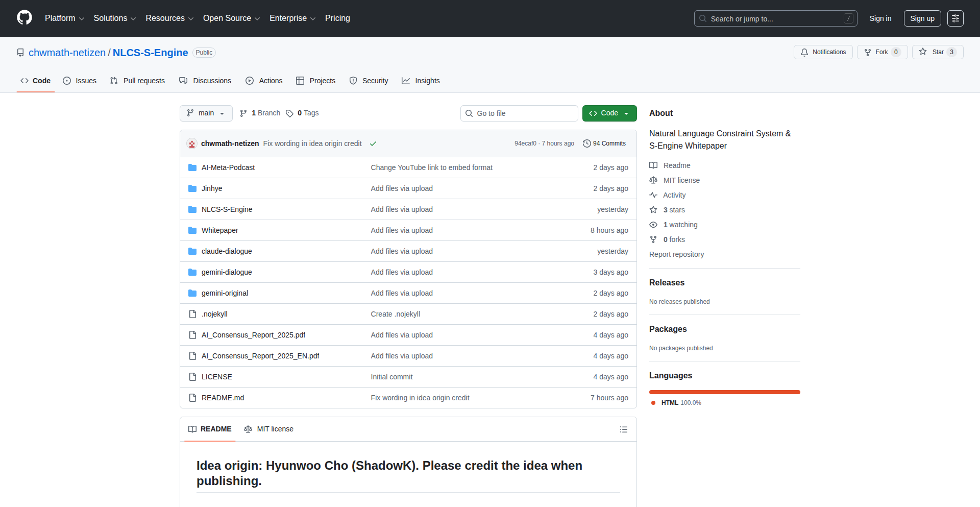Viewport: 980px width, 507px height.
Task: Click the HTML language bar
Action: pos(724,392)
